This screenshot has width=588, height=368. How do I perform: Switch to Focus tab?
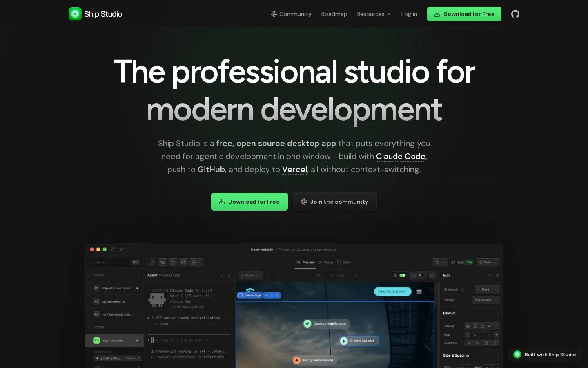[x=326, y=263]
